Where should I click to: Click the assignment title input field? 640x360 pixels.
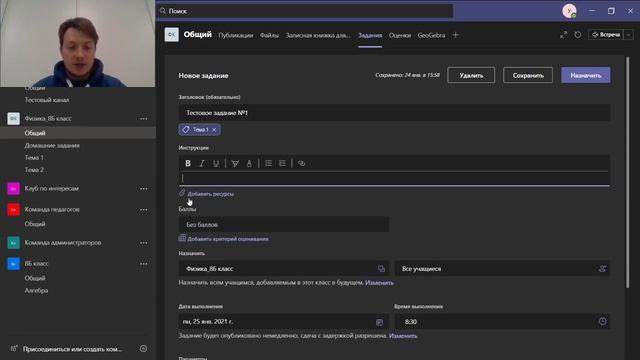pos(394,113)
